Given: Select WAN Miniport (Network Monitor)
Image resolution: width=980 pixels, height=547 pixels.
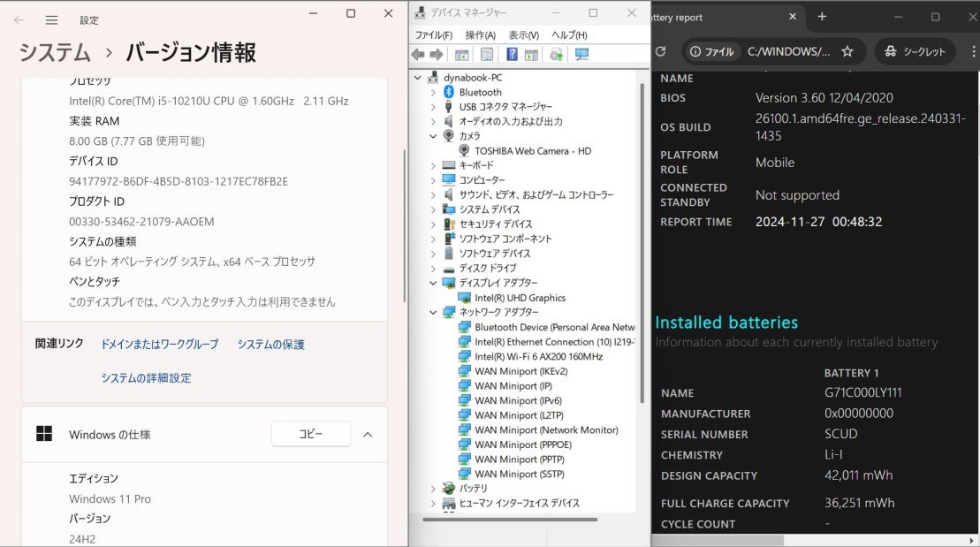Looking at the screenshot, I should (x=546, y=430).
